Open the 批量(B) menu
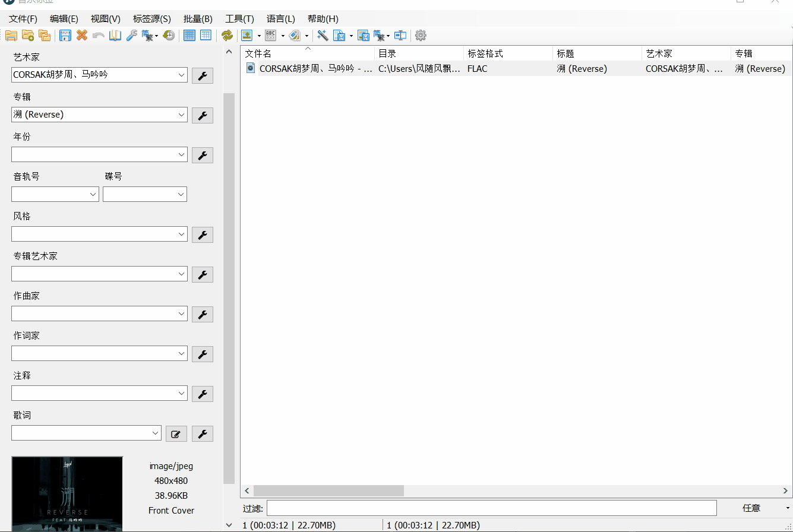 [198, 19]
